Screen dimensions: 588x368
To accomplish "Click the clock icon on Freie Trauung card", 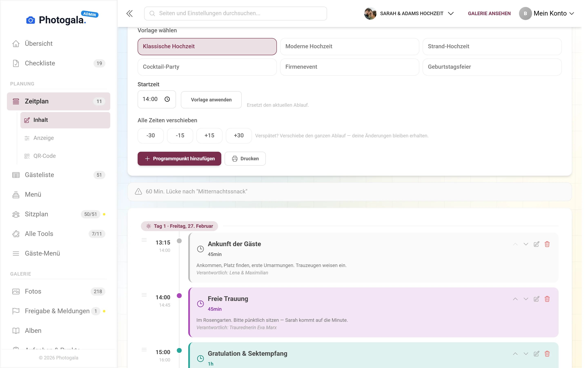I will point(200,304).
